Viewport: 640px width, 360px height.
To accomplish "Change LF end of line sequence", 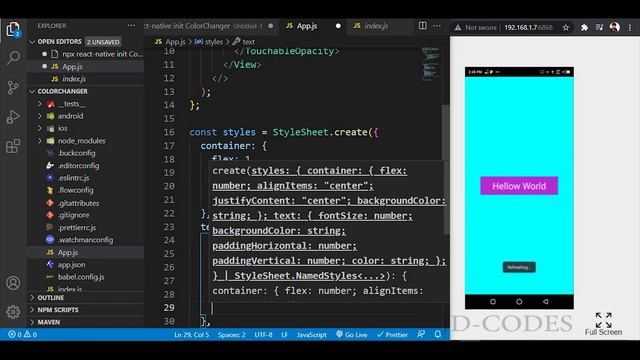I will 284,334.
